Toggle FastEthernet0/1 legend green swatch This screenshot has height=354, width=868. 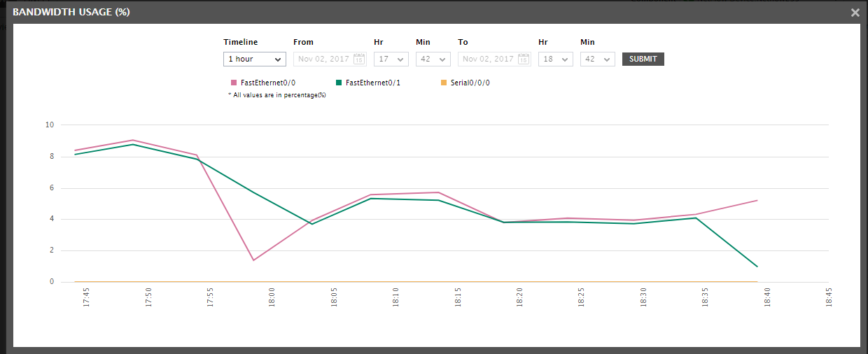pyautogui.click(x=339, y=83)
